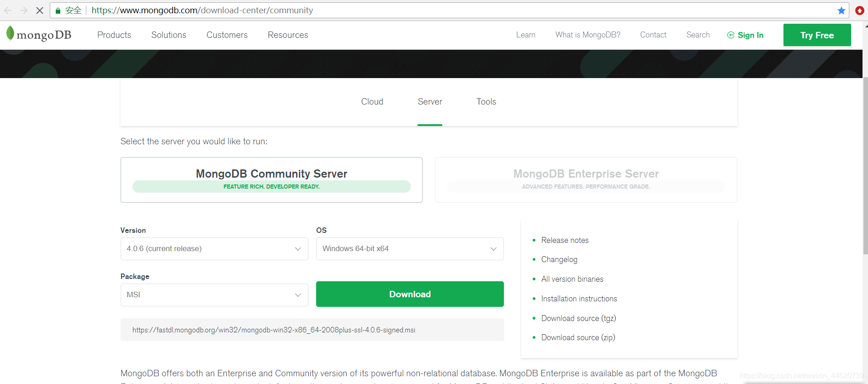The height and width of the screenshot is (384, 868).
Task: Click the Contact link
Action: pos(653,35)
